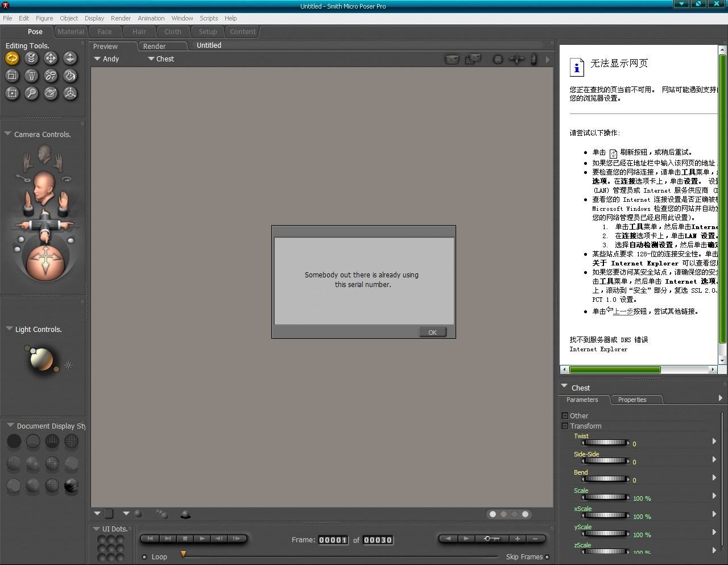Select the Rotate editing tool
The width and height of the screenshot is (728, 565).
tap(12, 58)
